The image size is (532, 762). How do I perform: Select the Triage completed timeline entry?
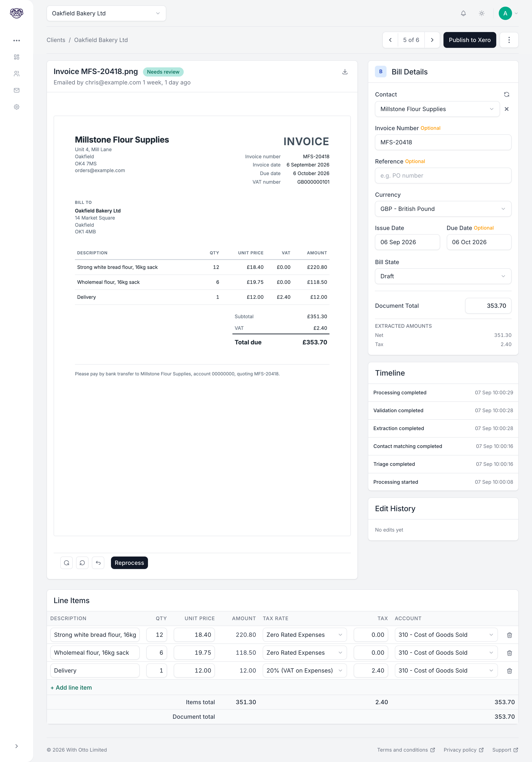tap(443, 464)
